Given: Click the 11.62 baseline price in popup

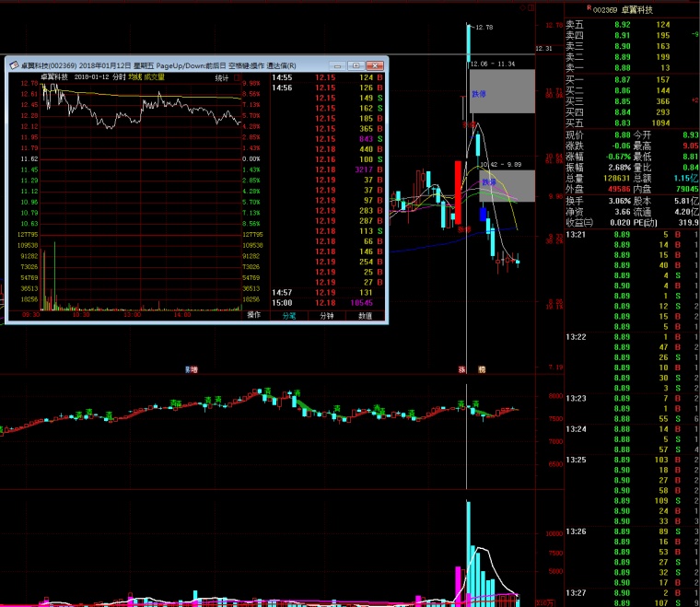Looking at the screenshot, I should click(x=29, y=159).
